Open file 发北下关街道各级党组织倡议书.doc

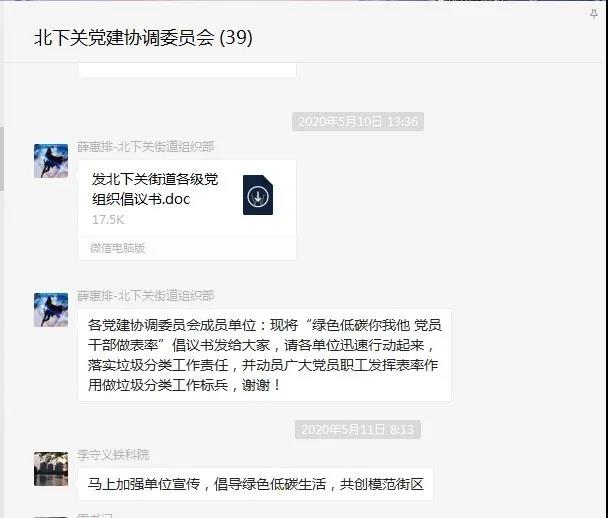tap(187, 198)
